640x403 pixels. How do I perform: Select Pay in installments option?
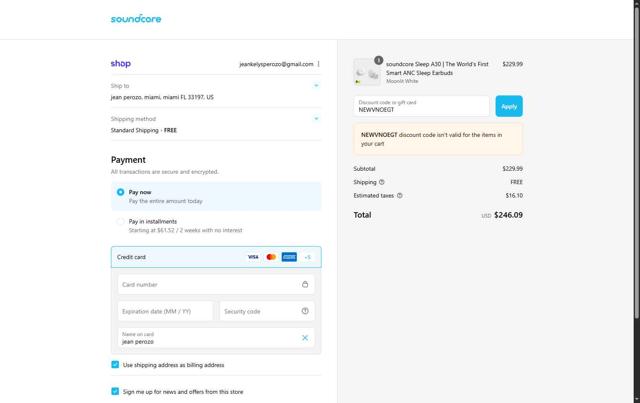pyautogui.click(x=121, y=221)
